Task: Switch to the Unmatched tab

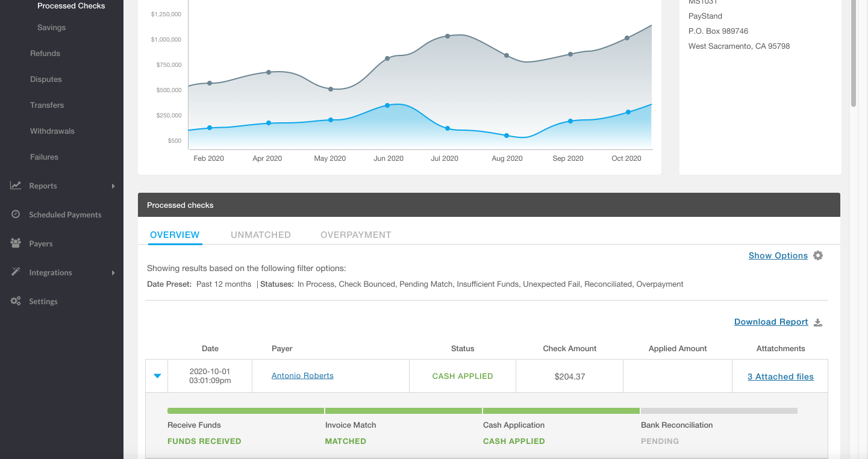Action: pos(260,235)
